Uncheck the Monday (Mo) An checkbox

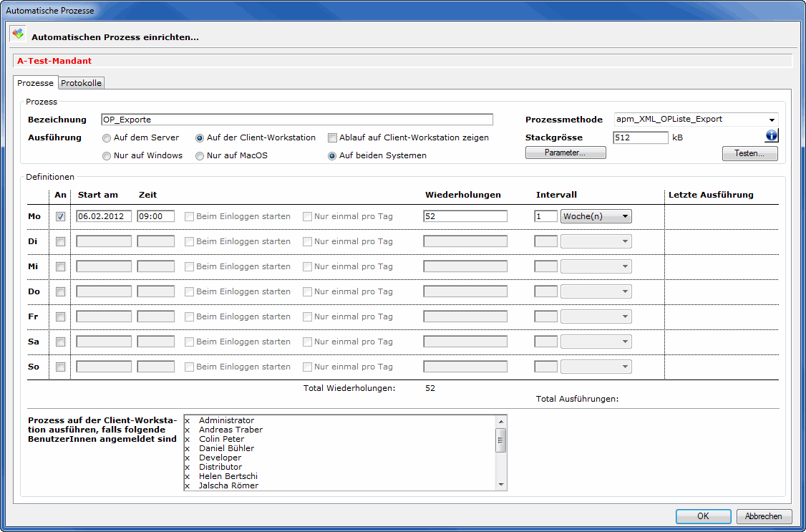click(61, 216)
